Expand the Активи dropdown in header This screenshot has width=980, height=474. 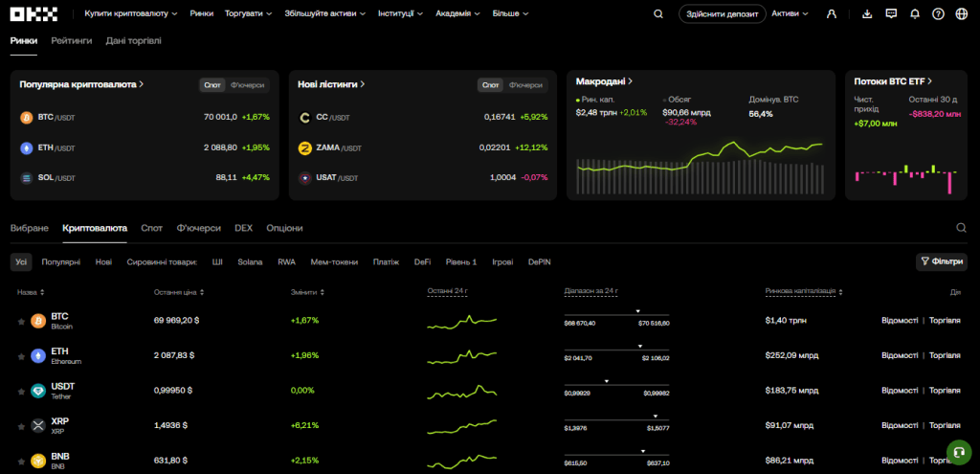[790, 13]
